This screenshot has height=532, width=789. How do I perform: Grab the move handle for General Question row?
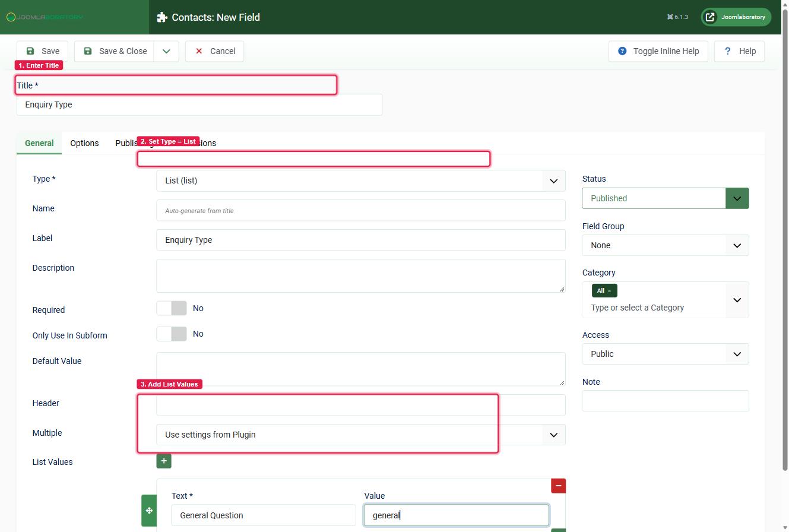pos(149,511)
